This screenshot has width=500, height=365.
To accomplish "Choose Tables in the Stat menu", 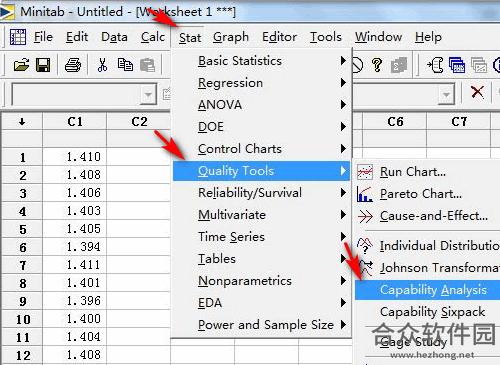I will [x=262, y=259].
